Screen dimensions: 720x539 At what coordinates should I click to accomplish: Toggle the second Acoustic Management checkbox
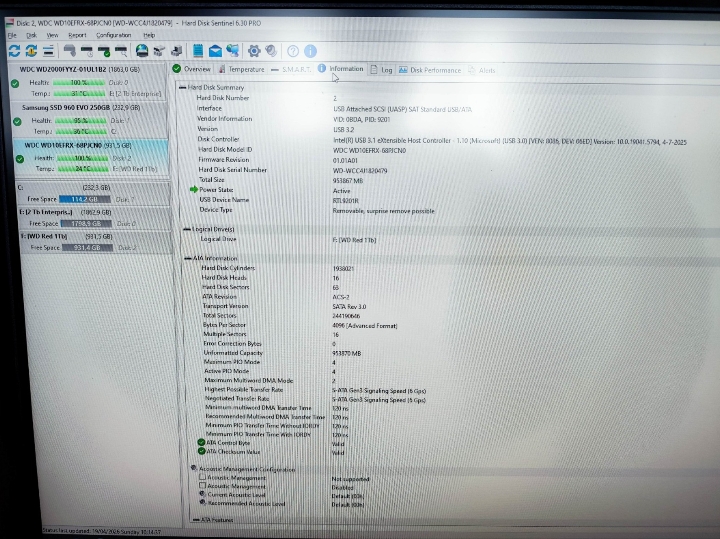tap(202, 486)
